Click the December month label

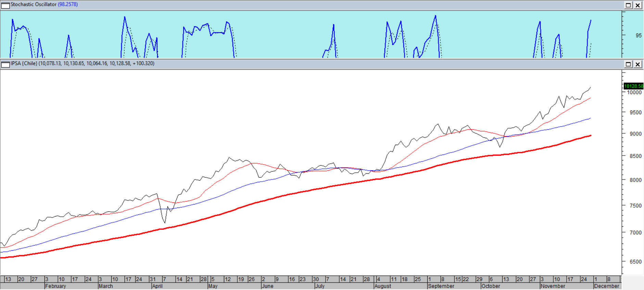coord(606,286)
